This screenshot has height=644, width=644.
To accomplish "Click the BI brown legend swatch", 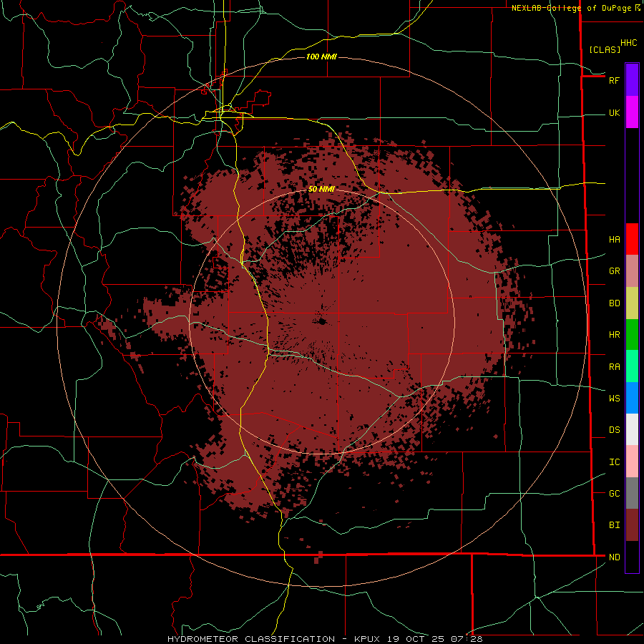I will click(x=632, y=525).
